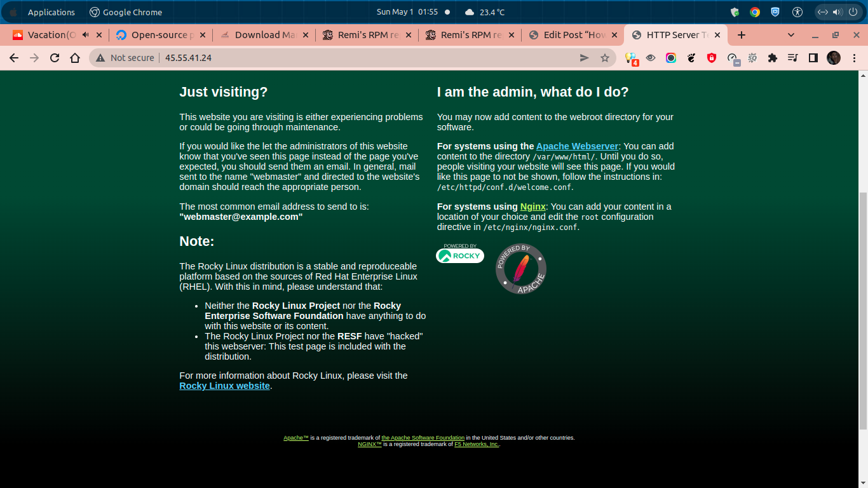Image resolution: width=868 pixels, height=488 pixels.
Task: Open the GNOME footprint extension
Action: 691,58
